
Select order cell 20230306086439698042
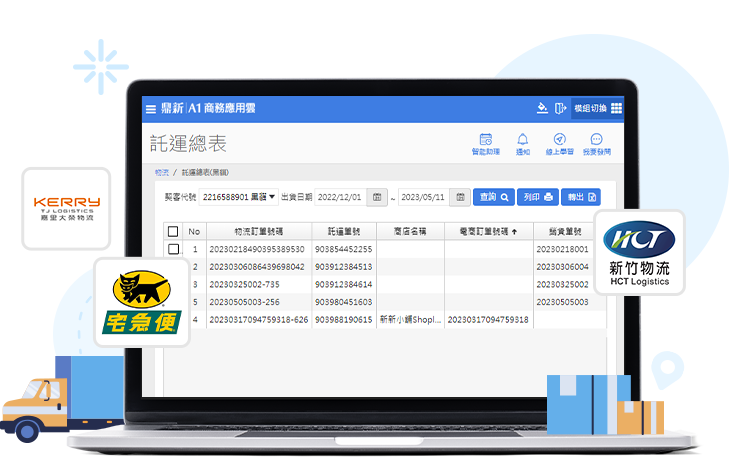tap(257, 267)
